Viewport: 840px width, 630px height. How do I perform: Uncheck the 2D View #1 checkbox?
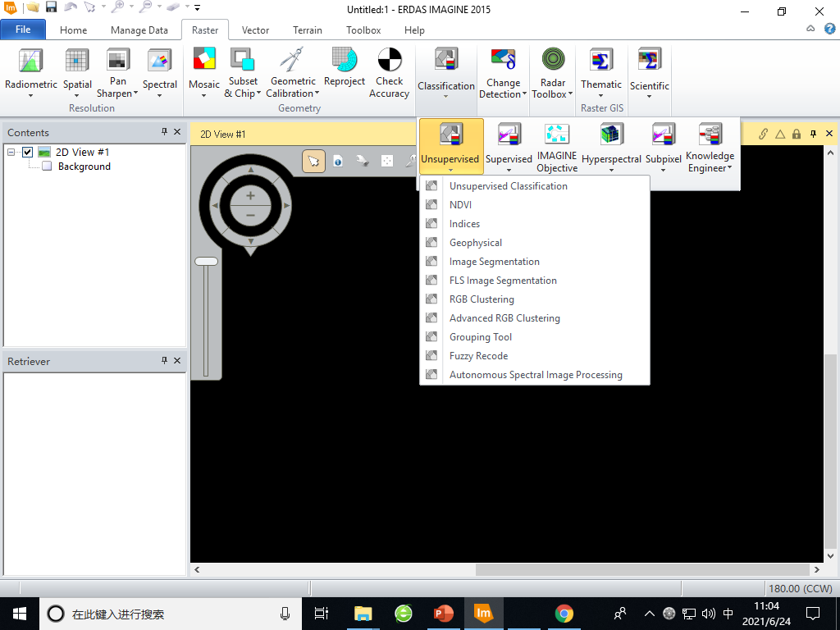point(27,152)
